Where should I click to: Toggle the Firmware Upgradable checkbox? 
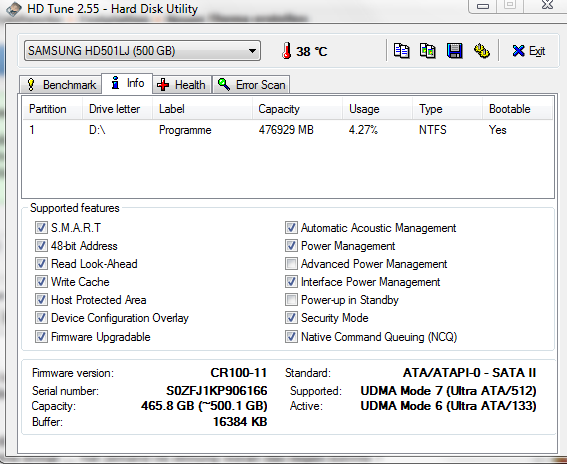pyautogui.click(x=41, y=337)
